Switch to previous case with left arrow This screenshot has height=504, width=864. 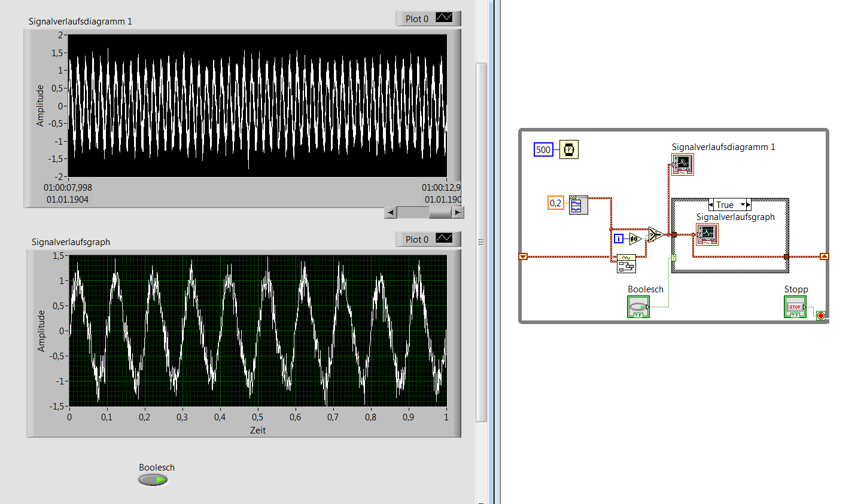[711, 204]
